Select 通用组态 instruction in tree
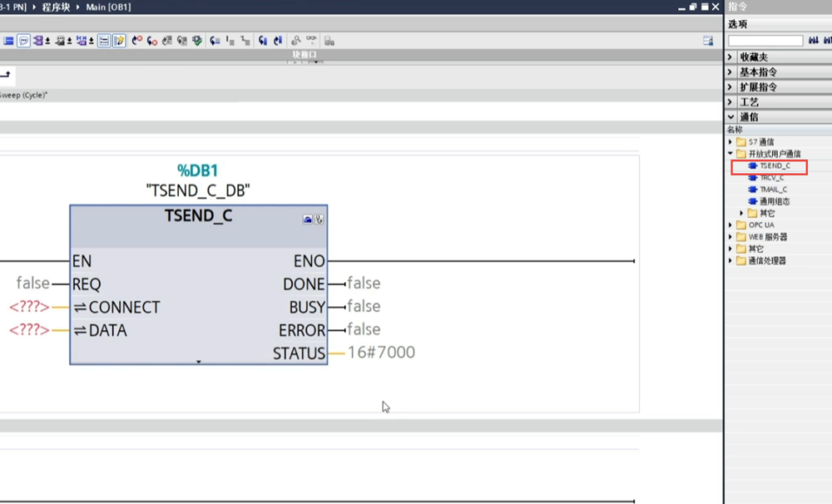832x504 pixels. tap(774, 201)
